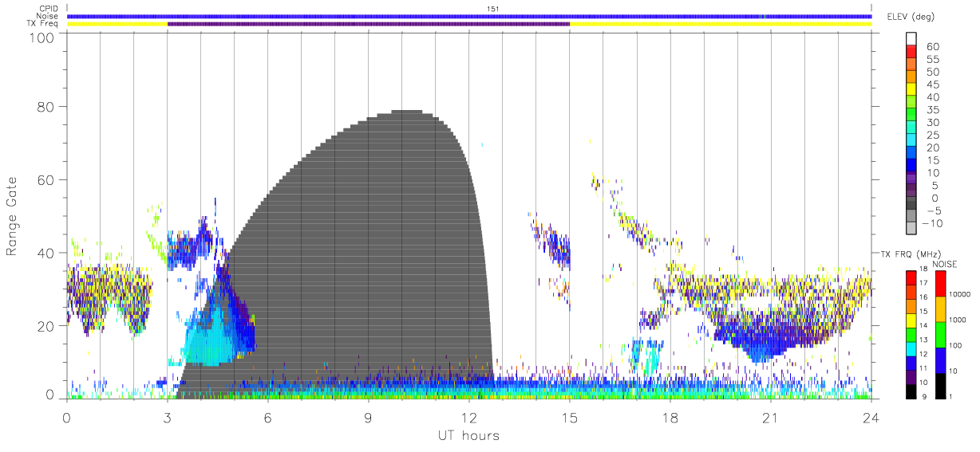Click the Noise row label

coord(49,16)
